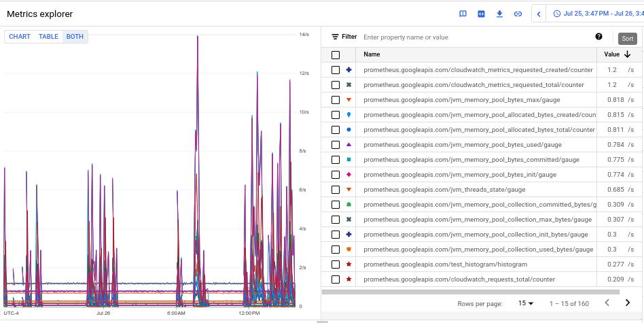Shift time range back with left chevron
Screen dimensions: 644x323
[539, 14]
